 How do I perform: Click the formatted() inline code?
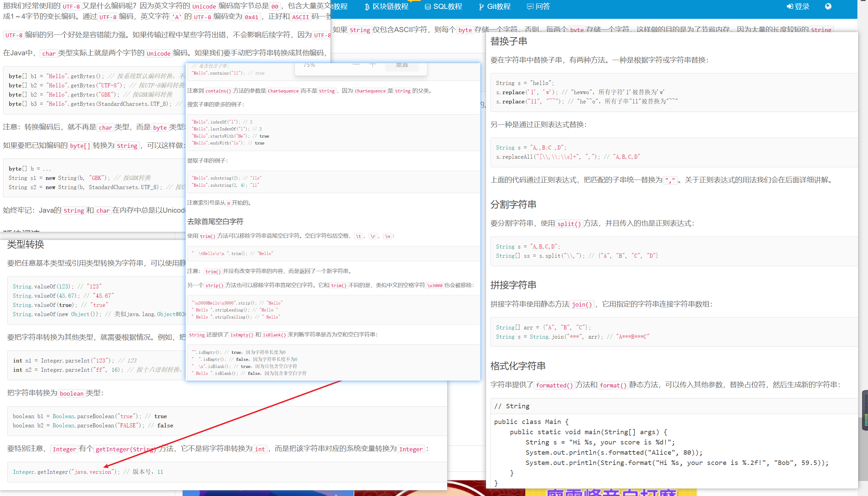click(x=554, y=385)
